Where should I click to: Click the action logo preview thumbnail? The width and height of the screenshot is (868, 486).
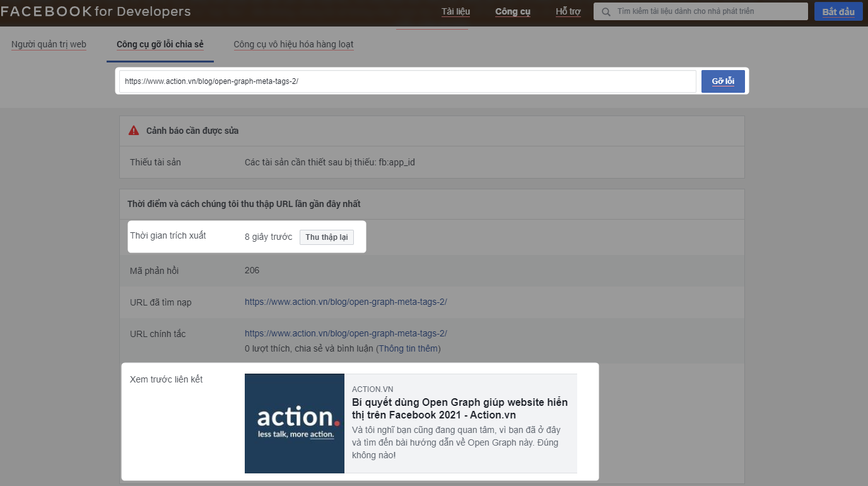[295, 424]
